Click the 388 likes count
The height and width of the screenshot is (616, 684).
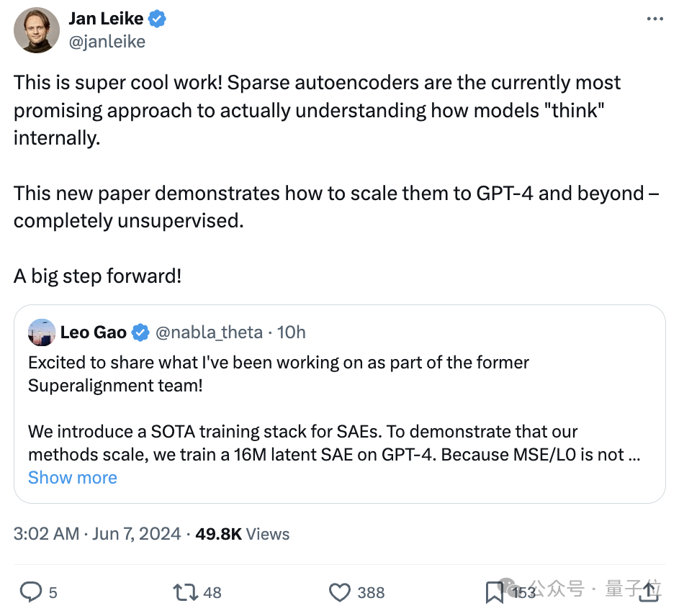click(371, 592)
